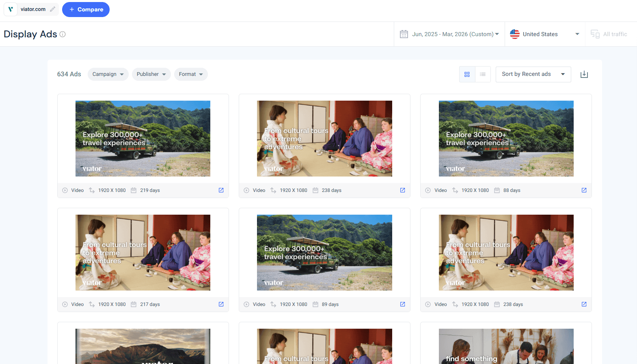Open the Publisher filter dropdown
The width and height of the screenshot is (637, 364).
coord(151,74)
